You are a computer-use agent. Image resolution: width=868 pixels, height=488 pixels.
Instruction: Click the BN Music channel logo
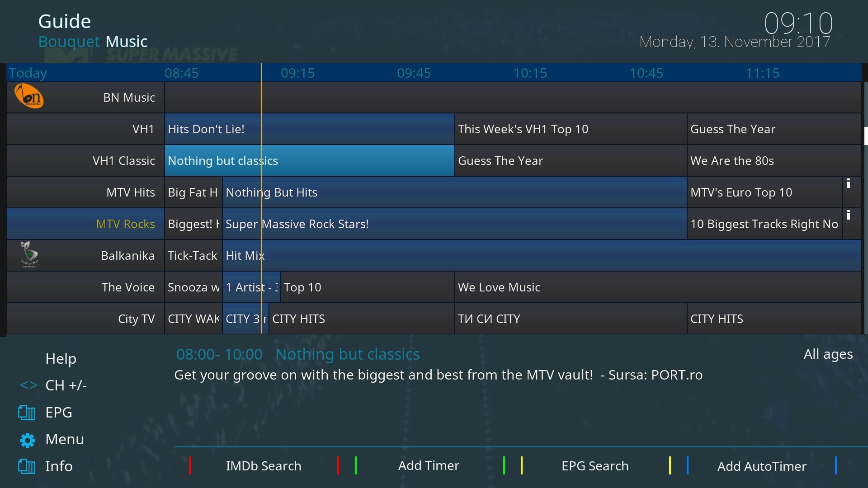[x=29, y=96]
